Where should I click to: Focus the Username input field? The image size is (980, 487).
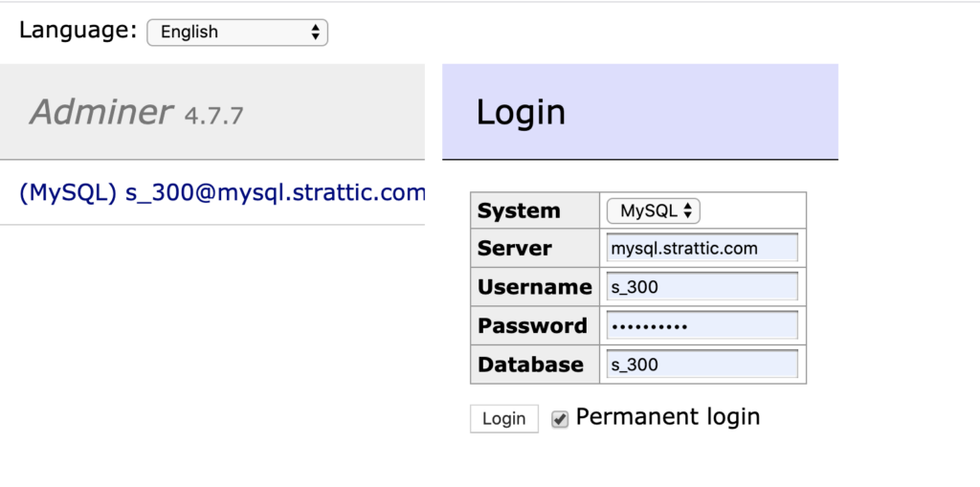coord(702,287)
